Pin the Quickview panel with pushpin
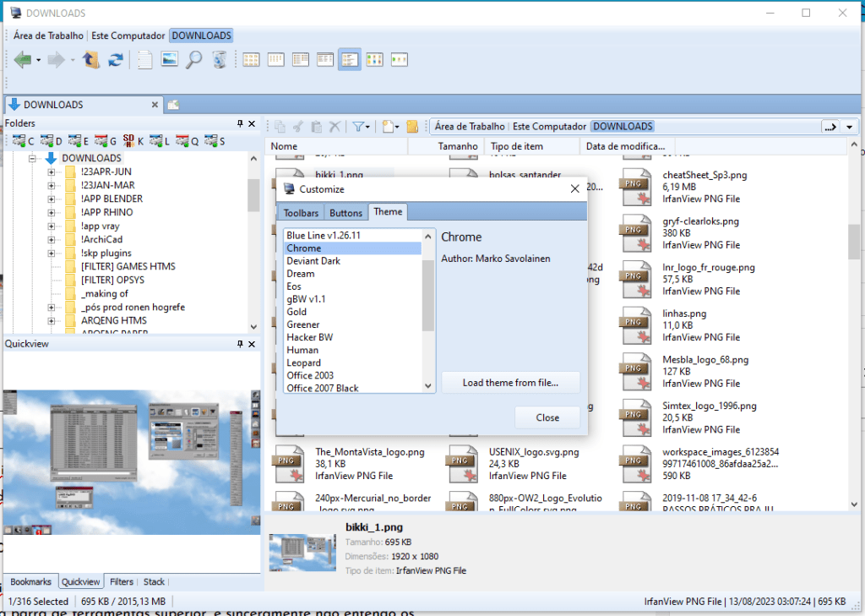 (240, 344)
